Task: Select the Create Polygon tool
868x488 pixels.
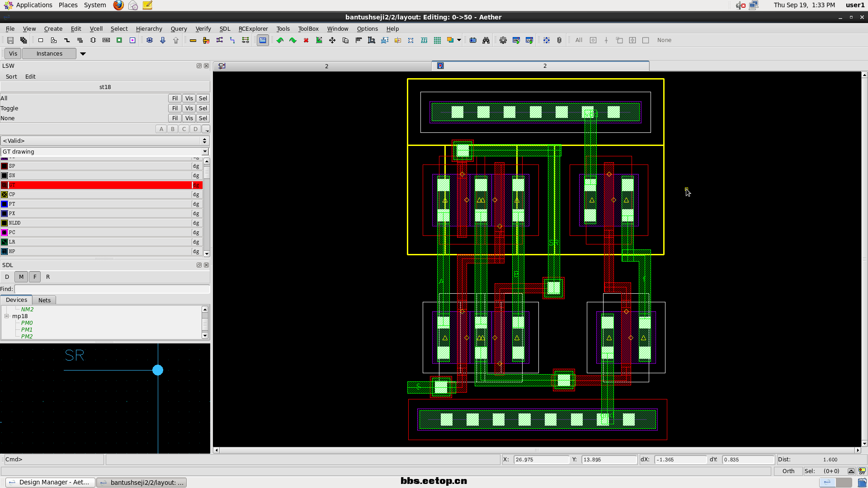Action: 54,40
